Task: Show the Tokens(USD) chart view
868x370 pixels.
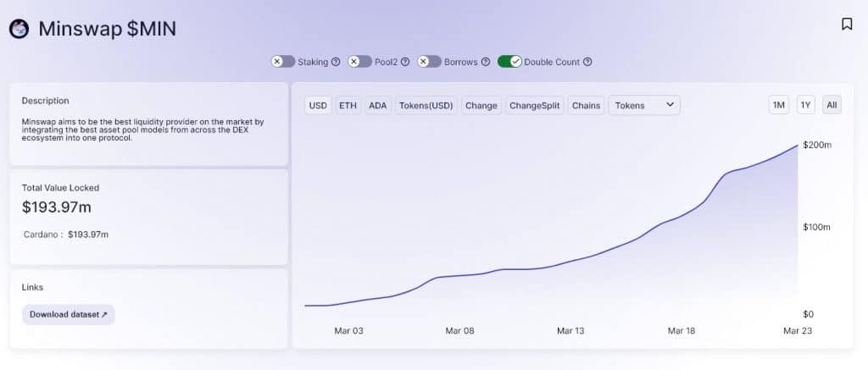Action: [x=426, y=105]
